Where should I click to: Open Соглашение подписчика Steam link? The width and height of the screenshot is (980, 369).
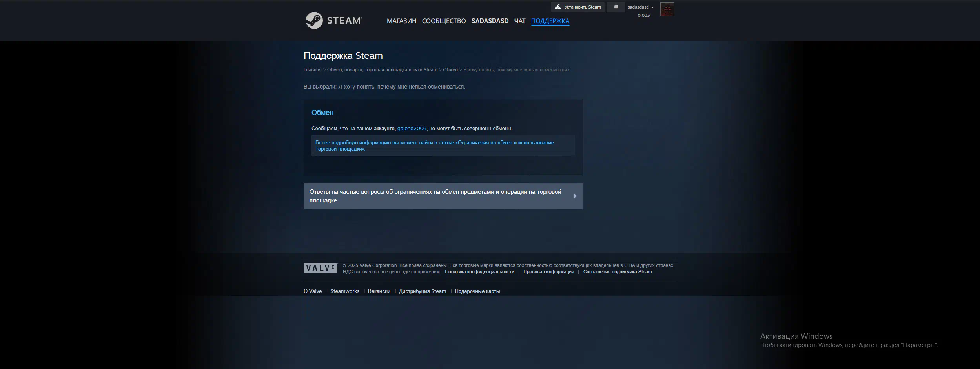tap(617, 272)
